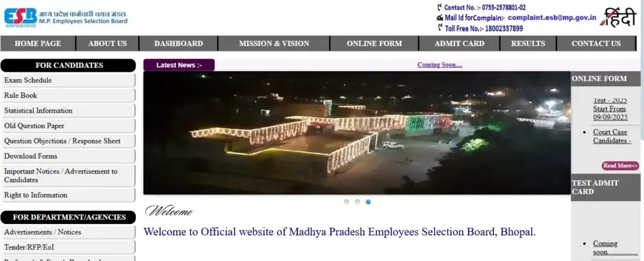Open the Right to Information item
Screen dimensions: 644x261
coord(68,195)
